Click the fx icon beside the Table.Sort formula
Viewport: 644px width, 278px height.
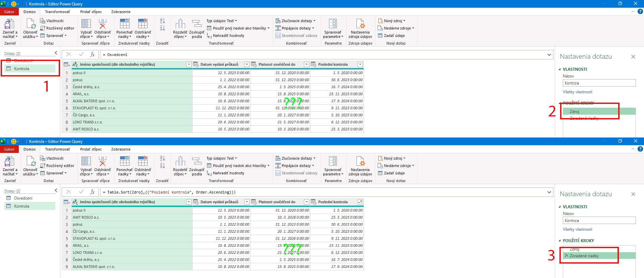coord(93,192)
